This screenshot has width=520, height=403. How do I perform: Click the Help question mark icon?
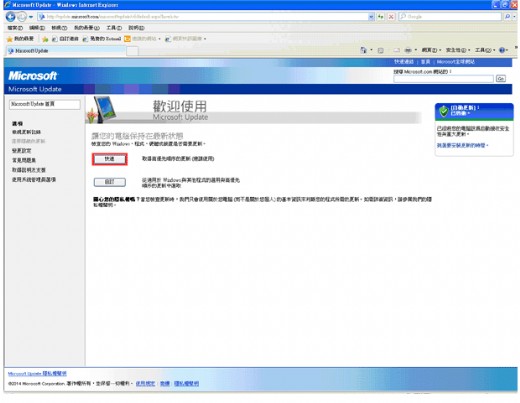(502, 50)
